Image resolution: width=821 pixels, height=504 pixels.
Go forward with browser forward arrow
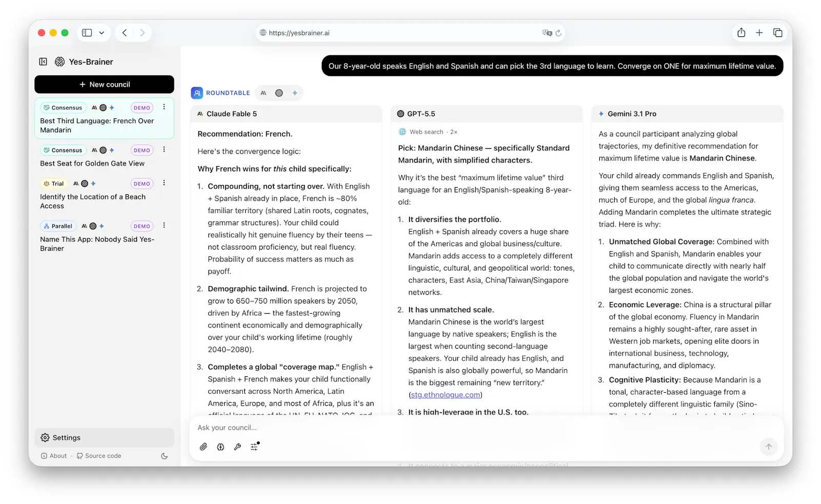coord(142,33)
